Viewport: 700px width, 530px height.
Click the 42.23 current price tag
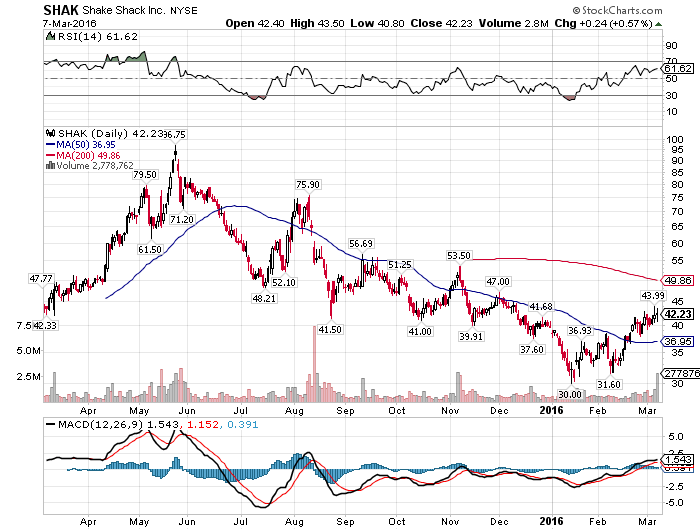click(678, 314)
